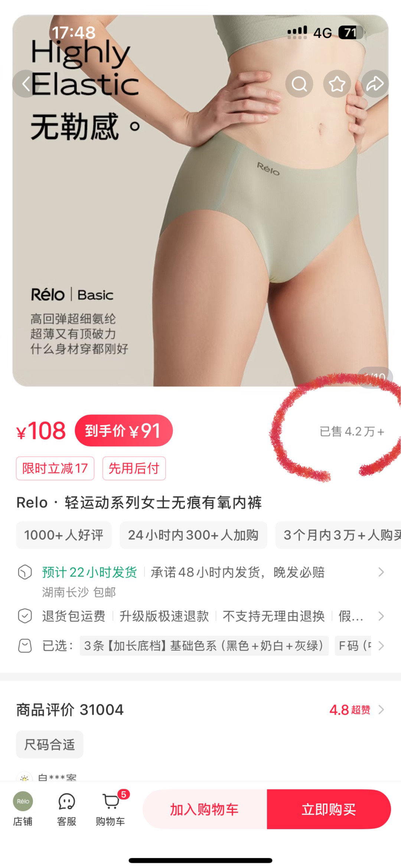Tap the shield icon beside 退货包运费
401x868 pixels.
coord(25,616)
